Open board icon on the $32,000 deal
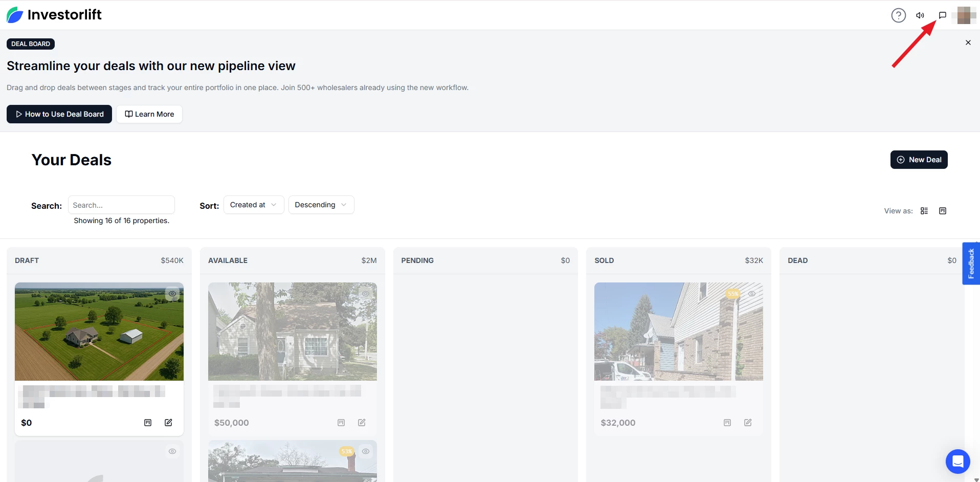Viewport: 980px width, 482px height. (727, 423)
